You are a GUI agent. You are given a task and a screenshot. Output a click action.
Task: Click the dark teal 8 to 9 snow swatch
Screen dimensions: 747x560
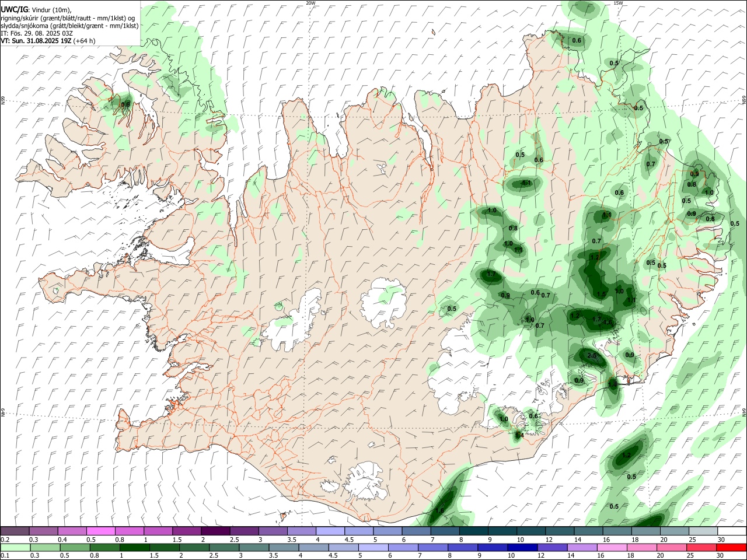(474, 531)
